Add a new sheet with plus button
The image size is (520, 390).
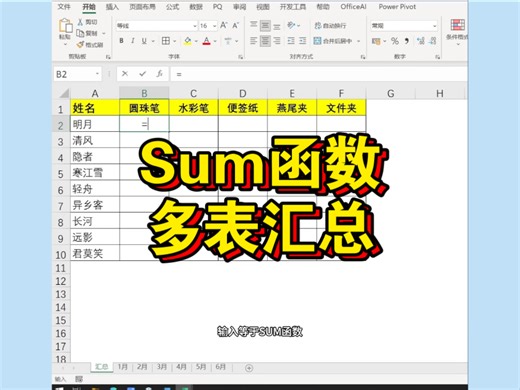pyautogui.click(x=249, y=368)
